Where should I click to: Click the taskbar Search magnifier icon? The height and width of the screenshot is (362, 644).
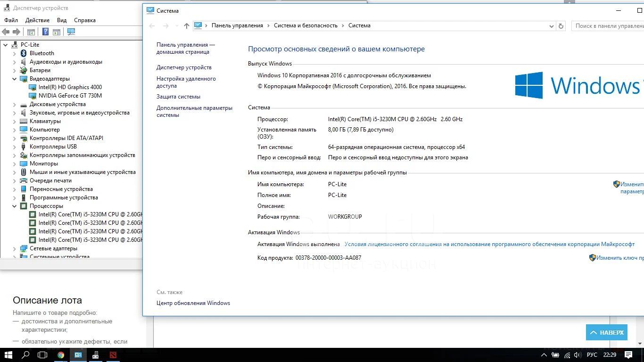point(26,355)
